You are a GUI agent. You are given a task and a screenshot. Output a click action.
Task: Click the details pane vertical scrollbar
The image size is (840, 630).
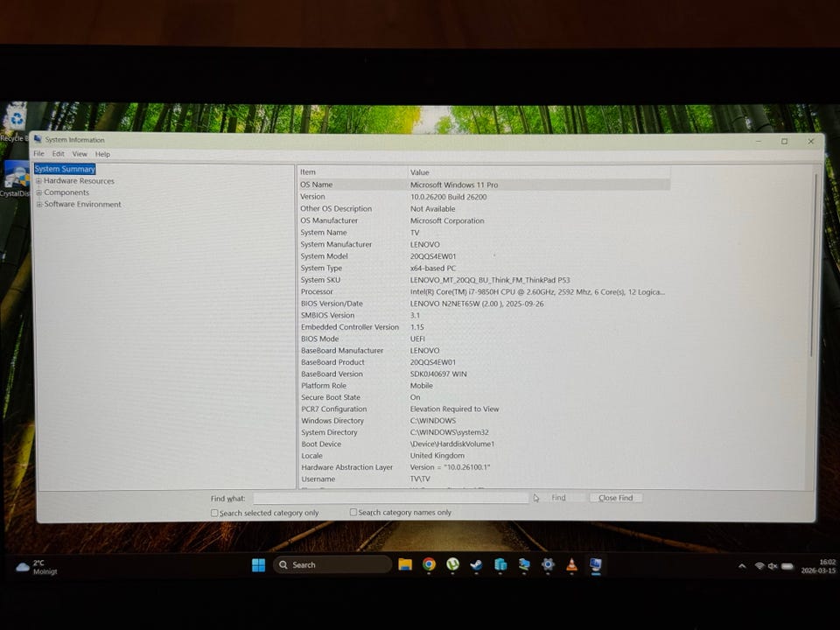click(815, 265)
